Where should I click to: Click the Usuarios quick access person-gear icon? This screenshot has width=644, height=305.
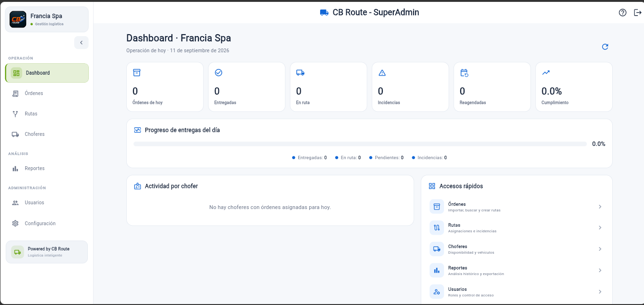(x=436, y=292)
